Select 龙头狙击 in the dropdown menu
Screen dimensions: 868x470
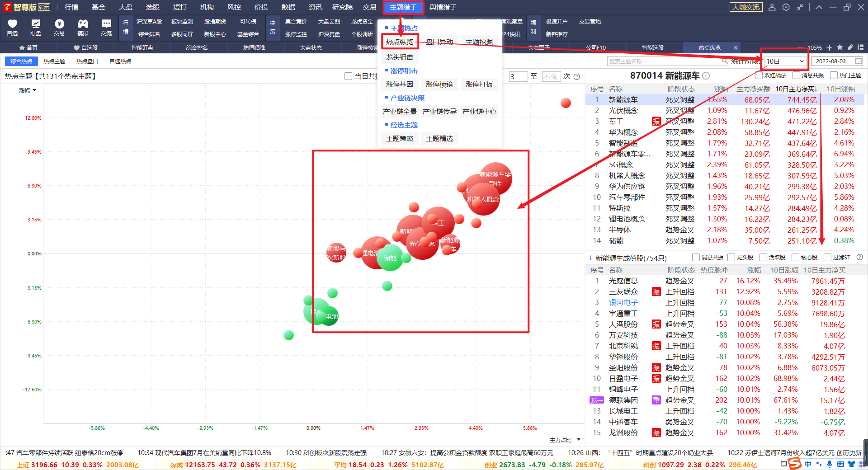pos(400,57)
